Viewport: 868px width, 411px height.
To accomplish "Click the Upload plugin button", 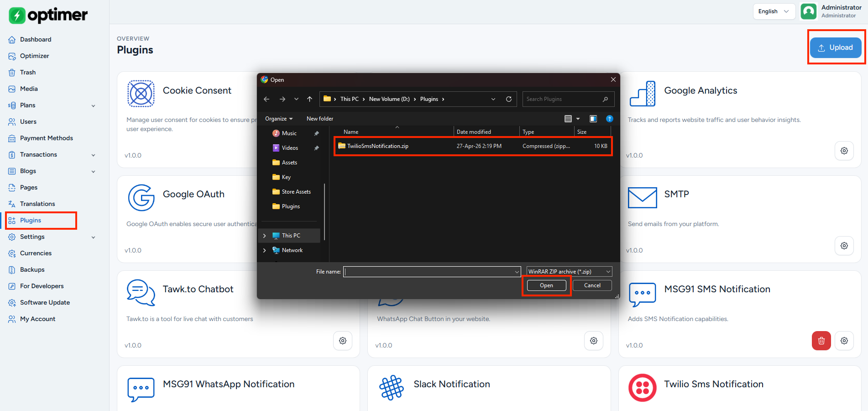I will (x=836, y=47).
